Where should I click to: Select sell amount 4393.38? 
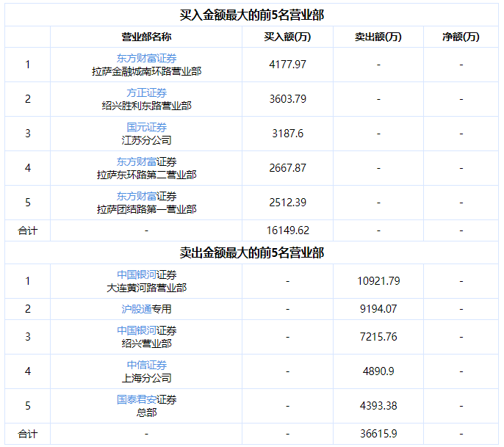click(378, 406)
